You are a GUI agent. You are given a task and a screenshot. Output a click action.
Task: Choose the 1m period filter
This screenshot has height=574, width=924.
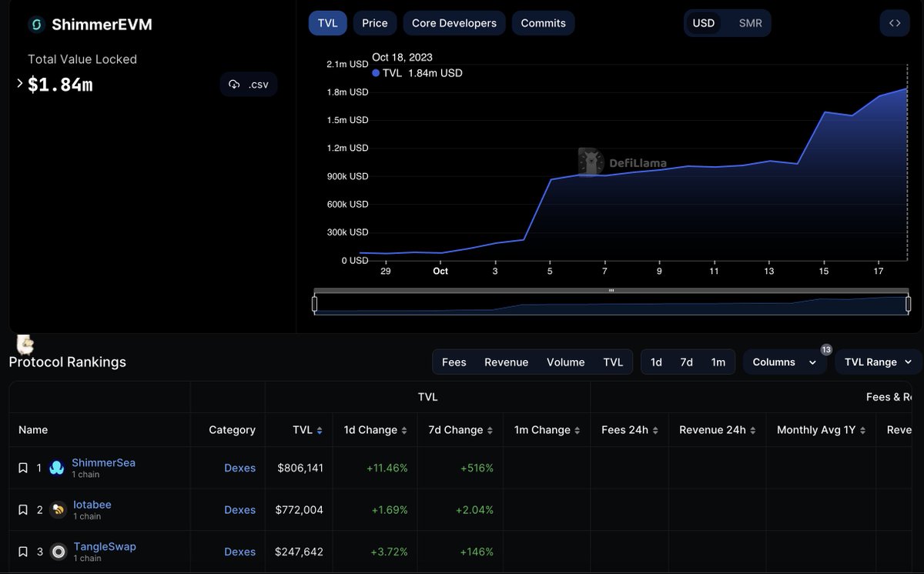pos(718,362)
